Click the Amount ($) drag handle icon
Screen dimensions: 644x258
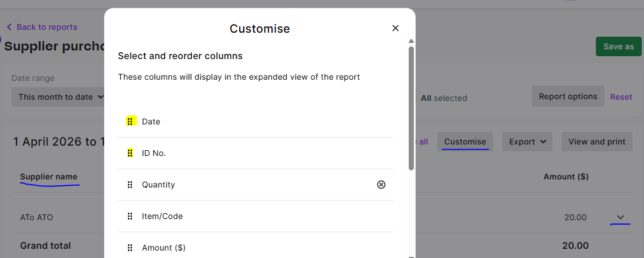tap(130, 248)
